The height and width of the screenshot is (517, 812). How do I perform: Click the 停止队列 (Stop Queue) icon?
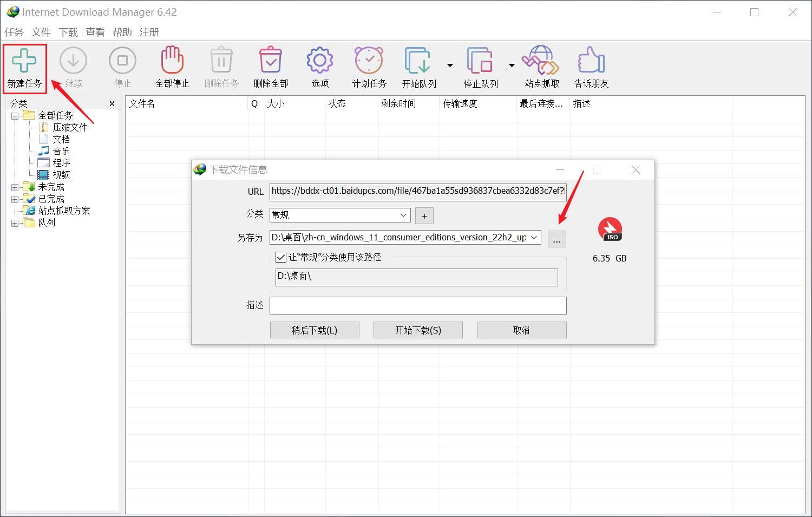coord(480,61)
